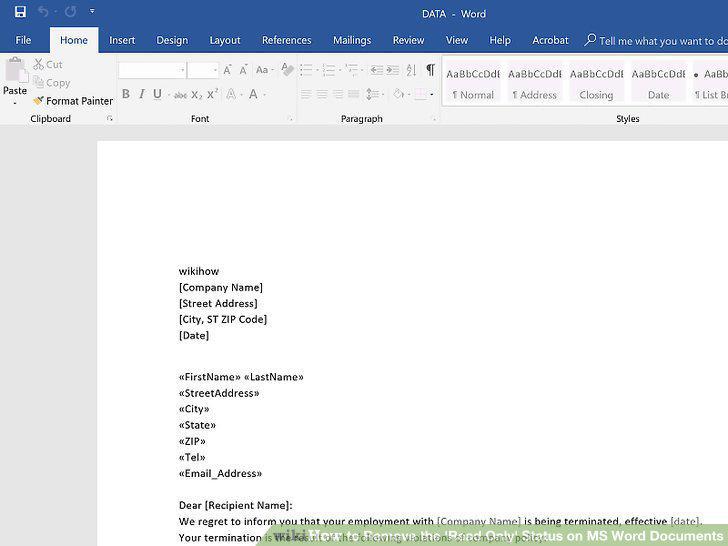Screen dimensions: 728x546
Task: Click the Clear All Formatting icon
Action: pyautogui.click(x=287, y=70)
